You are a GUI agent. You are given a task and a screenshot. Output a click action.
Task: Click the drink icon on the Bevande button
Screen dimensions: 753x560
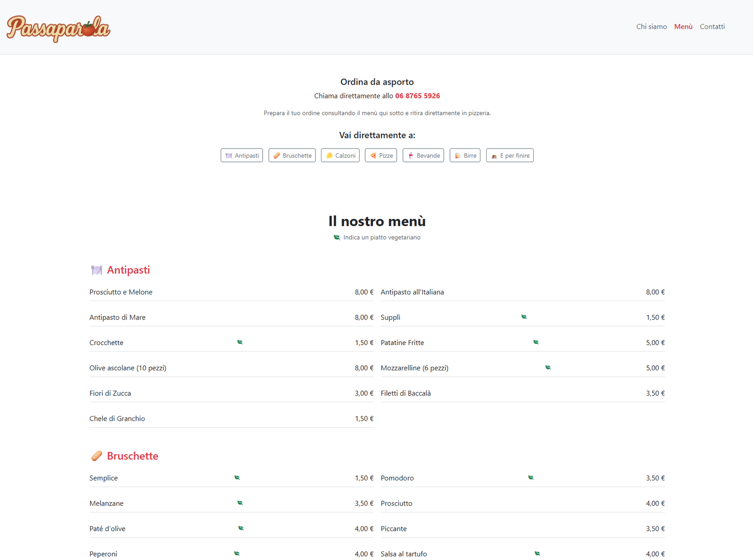(x=410, y=155)
